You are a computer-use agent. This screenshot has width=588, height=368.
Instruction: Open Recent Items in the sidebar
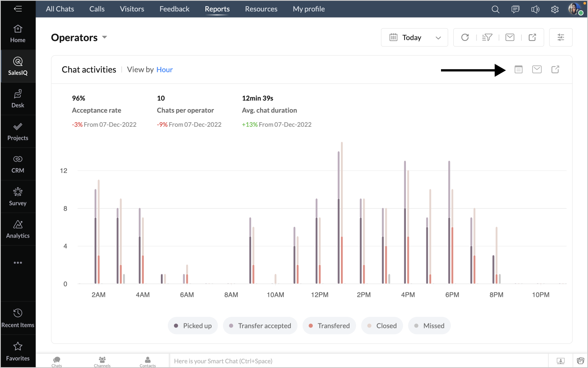pyautogui.click(x=18, y=318)
